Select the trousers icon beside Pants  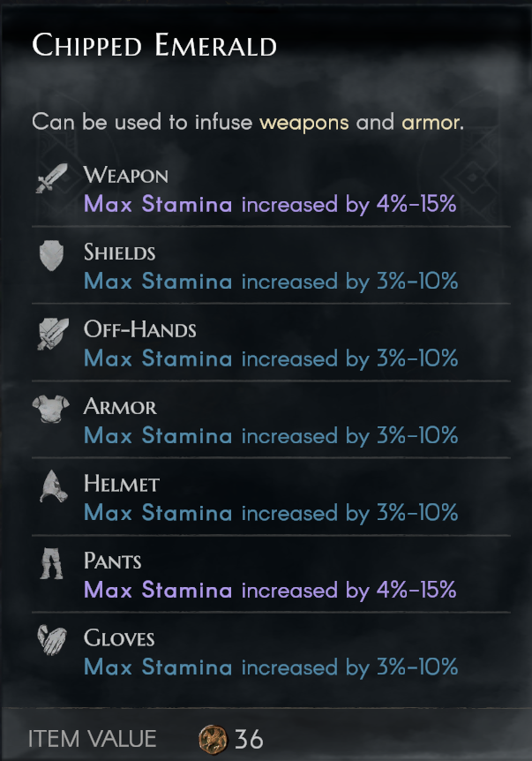[52, 563]
